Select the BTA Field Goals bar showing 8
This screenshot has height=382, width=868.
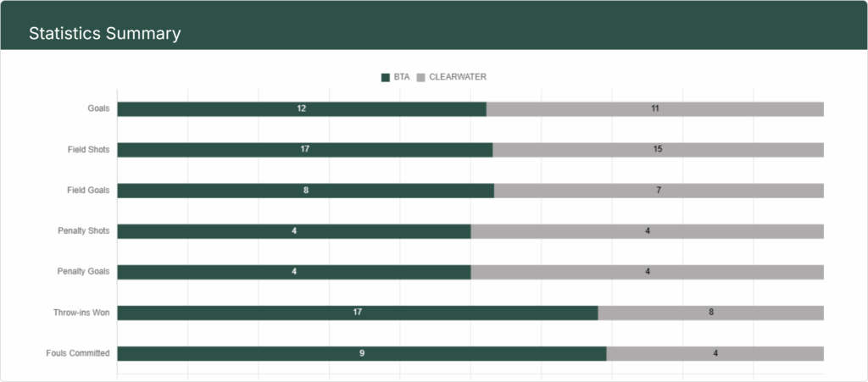[x=305, y=191]
